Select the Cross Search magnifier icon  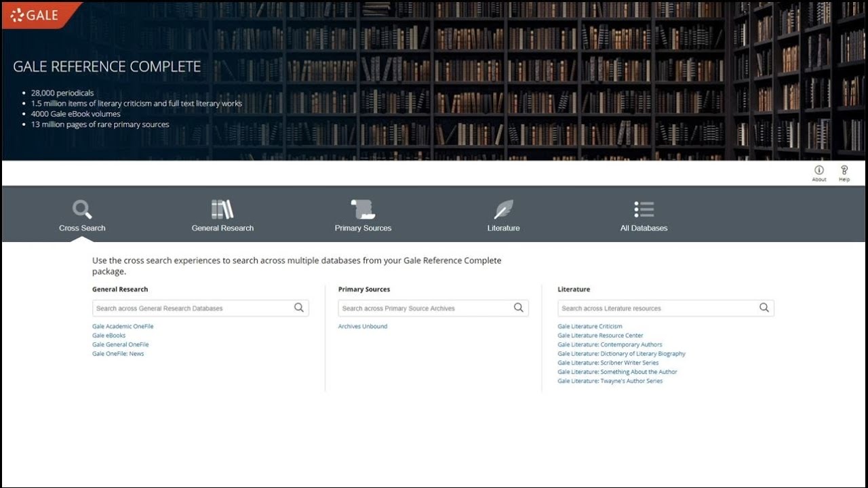82,209
